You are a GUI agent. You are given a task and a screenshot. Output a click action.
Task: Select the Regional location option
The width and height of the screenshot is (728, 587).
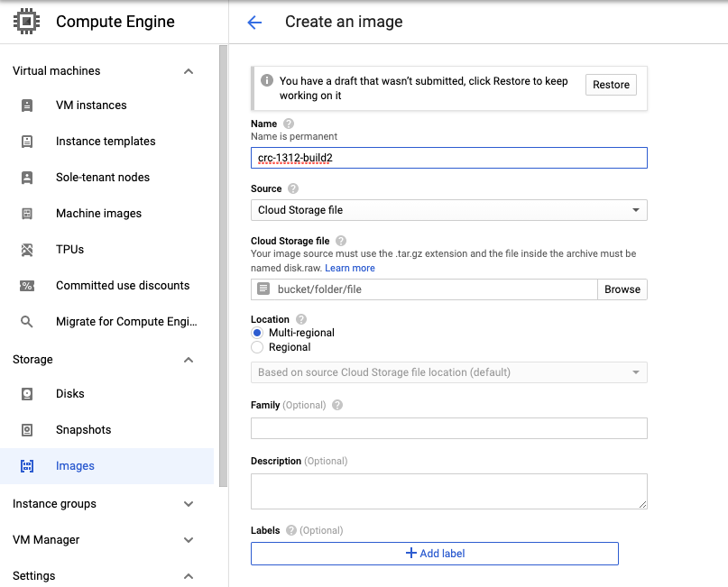[x=257, y=347]
